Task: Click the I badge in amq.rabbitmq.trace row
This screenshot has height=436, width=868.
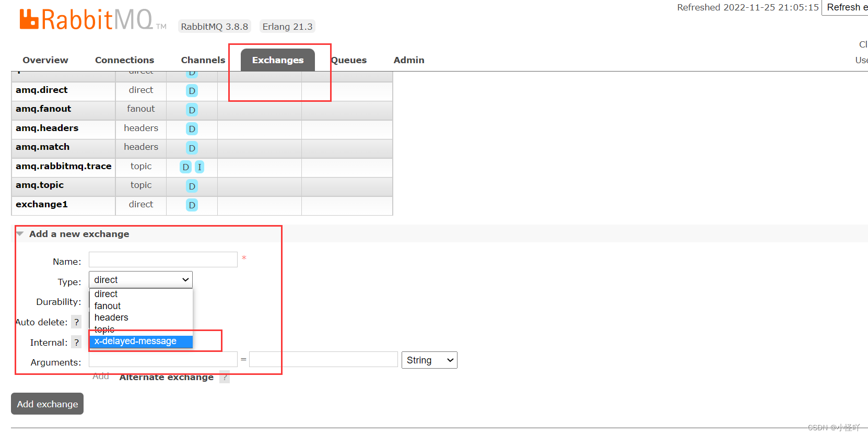Action: (200, 167)
